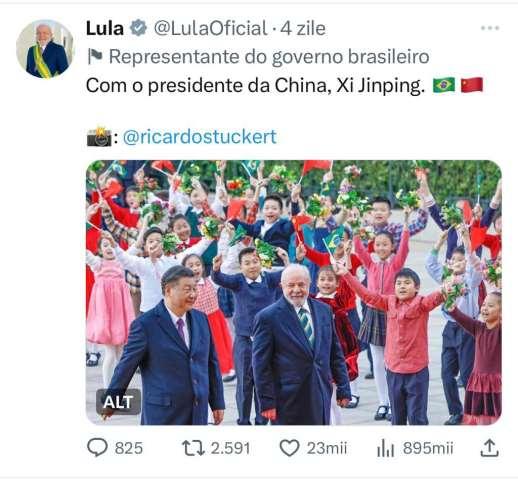The height and width of the screenshot is (489, 518).
Task: Click the 825 replies count
Action: [x=129, y=448]
